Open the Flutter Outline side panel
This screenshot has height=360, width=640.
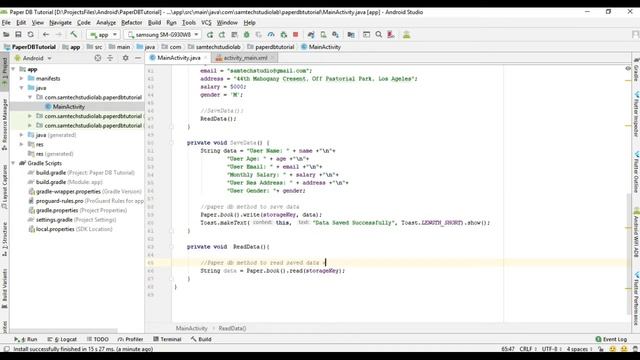(636, 172)
